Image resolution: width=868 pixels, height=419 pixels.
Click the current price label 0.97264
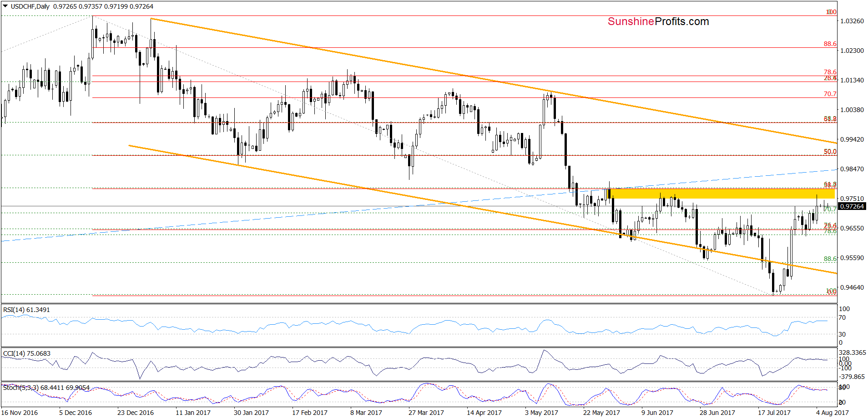tap(852, 206)
